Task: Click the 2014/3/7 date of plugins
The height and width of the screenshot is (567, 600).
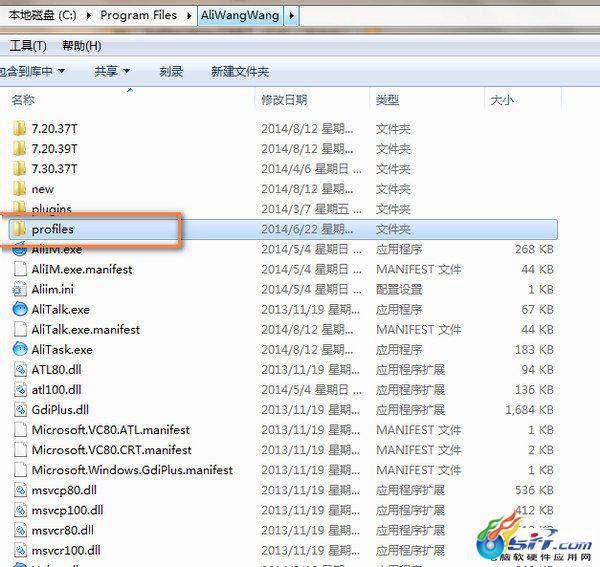Action: [x=311, y=209]
